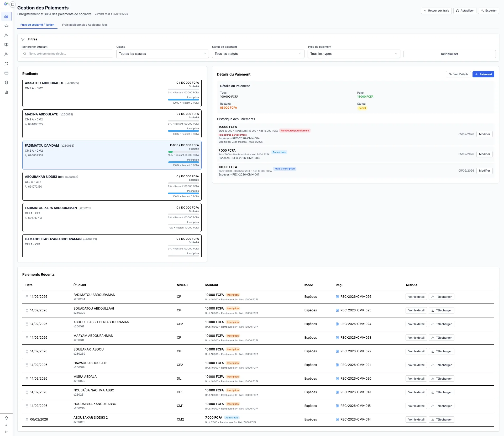
Task: Add a payment with the '+ Paiement' button
Action: pos(483,74)
